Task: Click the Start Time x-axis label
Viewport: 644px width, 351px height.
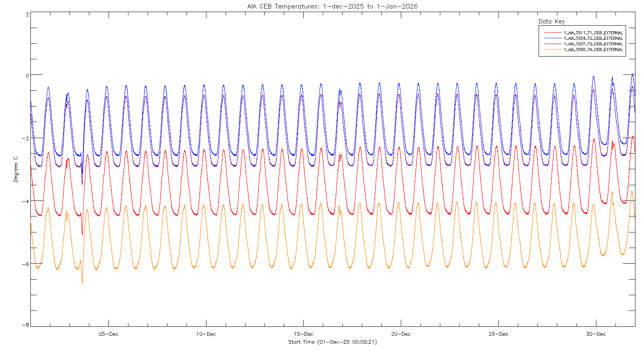Action: (333, 342)
